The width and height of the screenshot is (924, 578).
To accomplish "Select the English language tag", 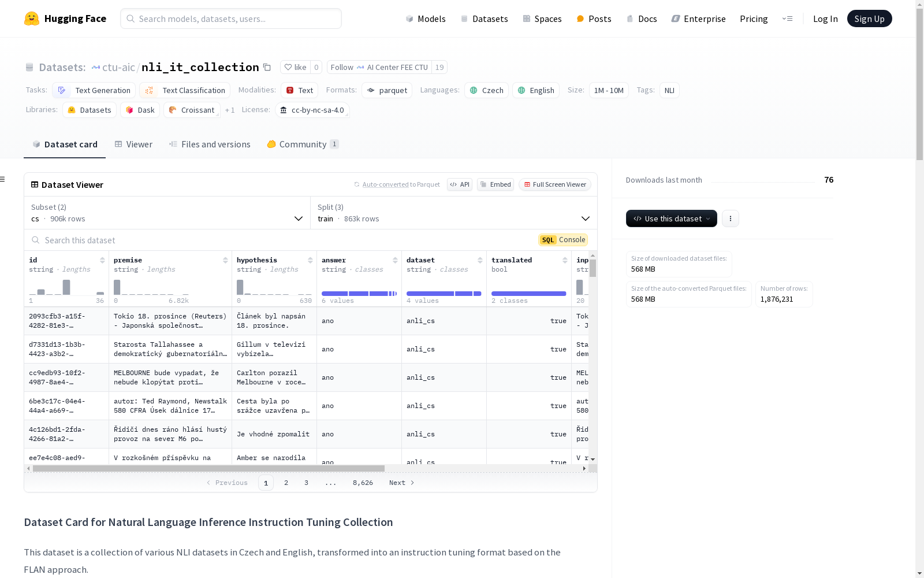I will click(536, 90).
